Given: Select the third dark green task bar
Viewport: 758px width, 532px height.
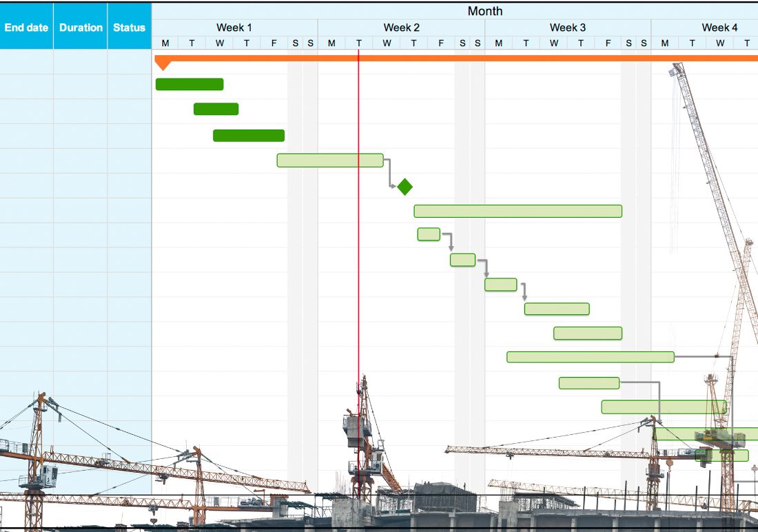Looking at the screenshot, I should tap(249, 136).
